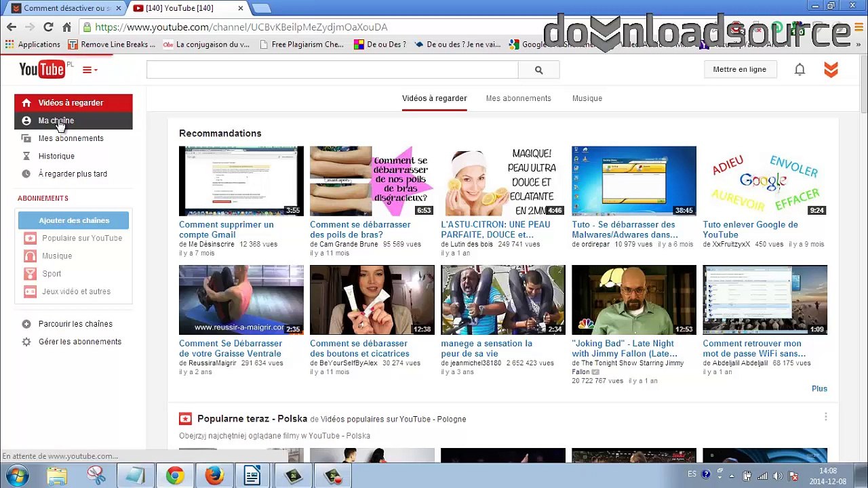Open the Free Plagiarism Che... bookmark
Viewport: 868px width, 488px height.
(x=301, y=45)
